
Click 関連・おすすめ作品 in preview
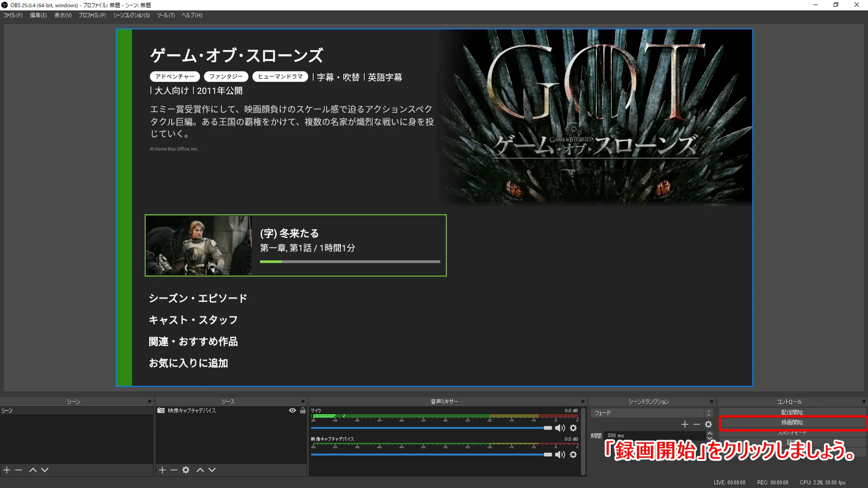click(x=193, y=342)
